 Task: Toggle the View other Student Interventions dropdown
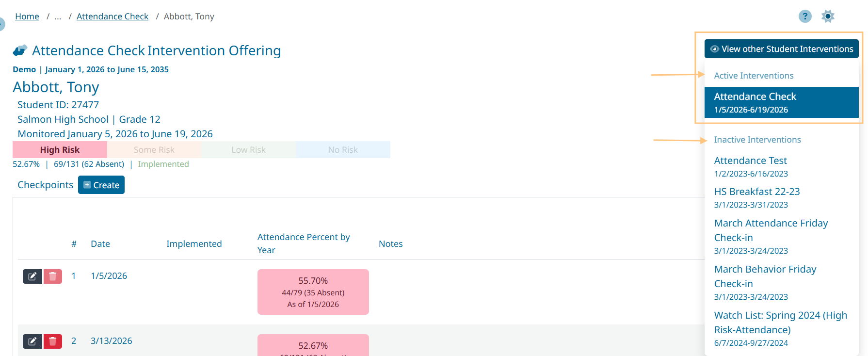(x=781, y=49)
